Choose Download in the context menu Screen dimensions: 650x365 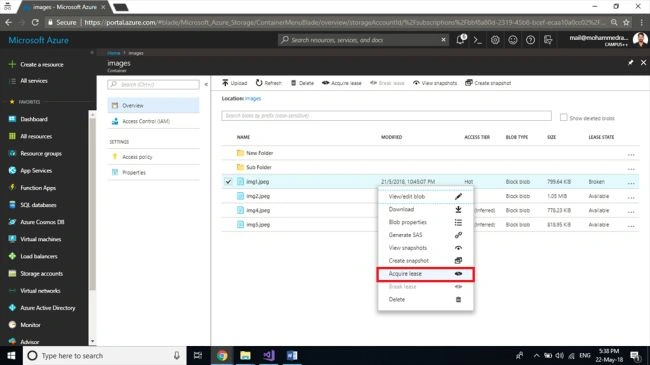point(425,209)
